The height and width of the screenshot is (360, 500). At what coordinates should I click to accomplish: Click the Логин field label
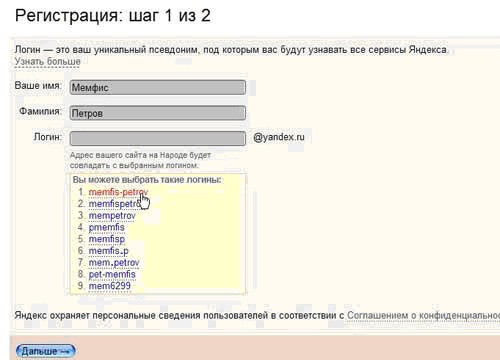point(47,137)
